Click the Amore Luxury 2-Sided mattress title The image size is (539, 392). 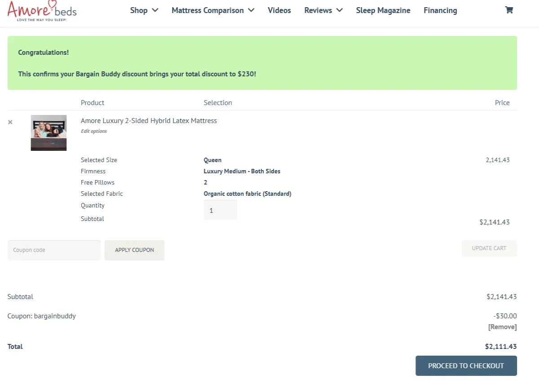pyautogui.click(x=149, y=120)
